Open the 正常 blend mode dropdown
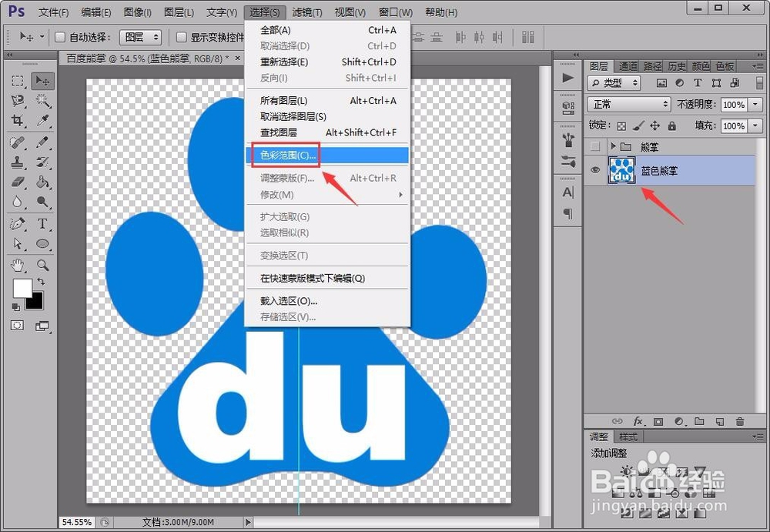Image resolution: width=770 pixels, height=532 pixels. [629, 104]
